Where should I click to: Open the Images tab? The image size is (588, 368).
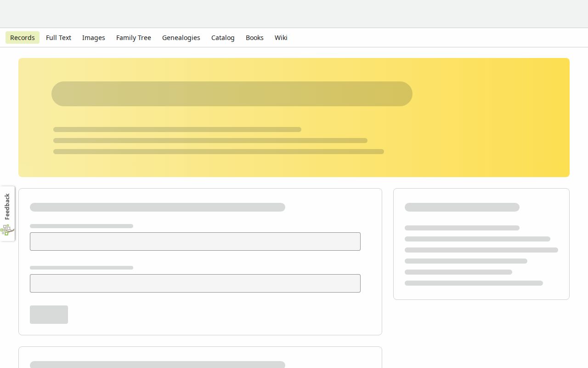(x=94, y=38)
